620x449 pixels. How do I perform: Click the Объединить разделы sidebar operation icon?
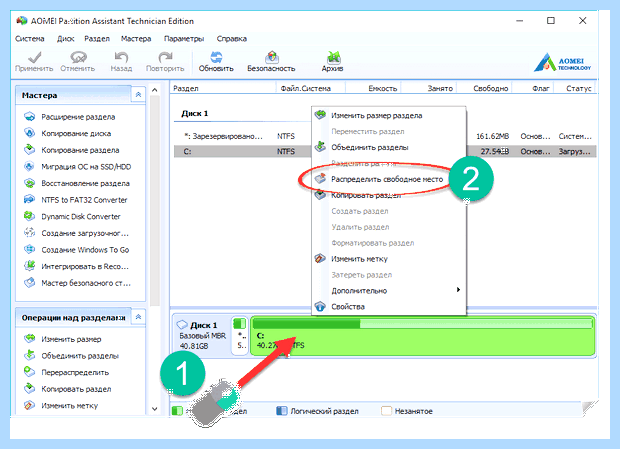point(30,355)
